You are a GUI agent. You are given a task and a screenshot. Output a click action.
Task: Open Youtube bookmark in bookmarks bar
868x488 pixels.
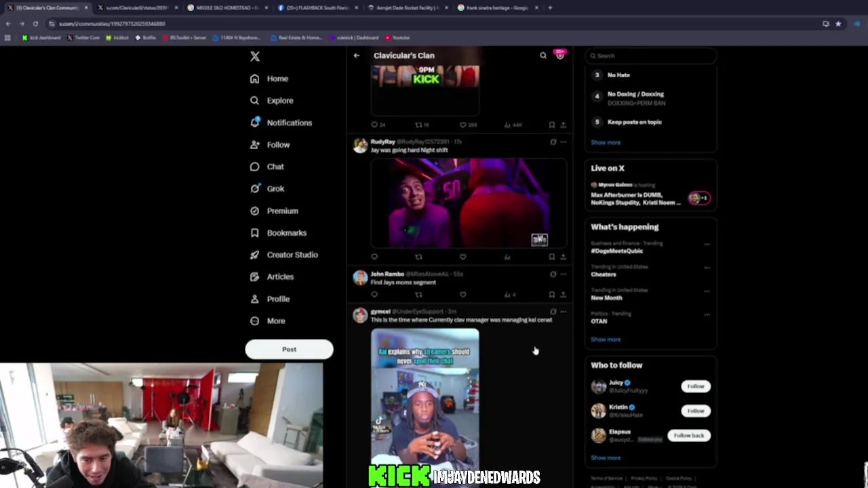point(397,38)
